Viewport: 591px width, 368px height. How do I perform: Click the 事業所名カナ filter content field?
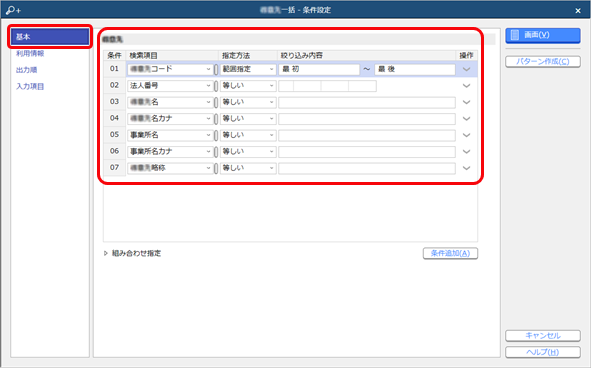(367, 152)
